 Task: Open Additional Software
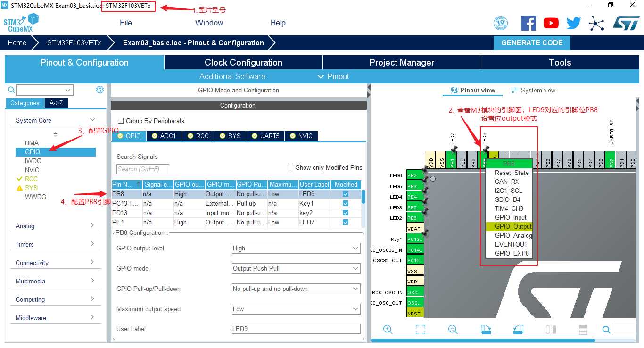pos(232,76)
